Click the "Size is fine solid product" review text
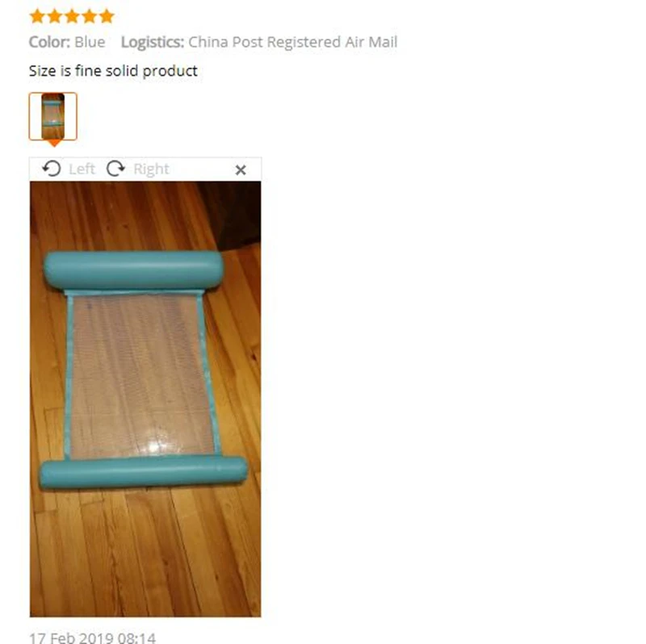Screen dimensions: 646x644 pyautogui.click(x=113, y=71)
